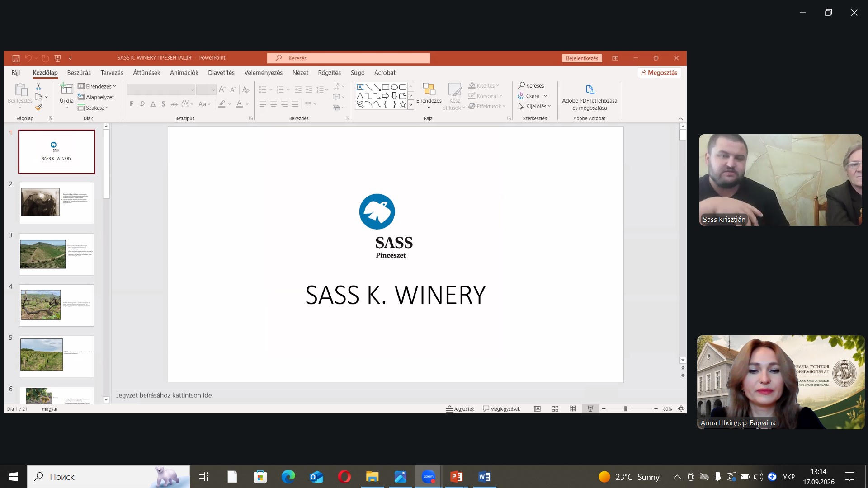This screenshot has width=868, height=488.
Task: Select the format painter brush icon
Action: 38,108
